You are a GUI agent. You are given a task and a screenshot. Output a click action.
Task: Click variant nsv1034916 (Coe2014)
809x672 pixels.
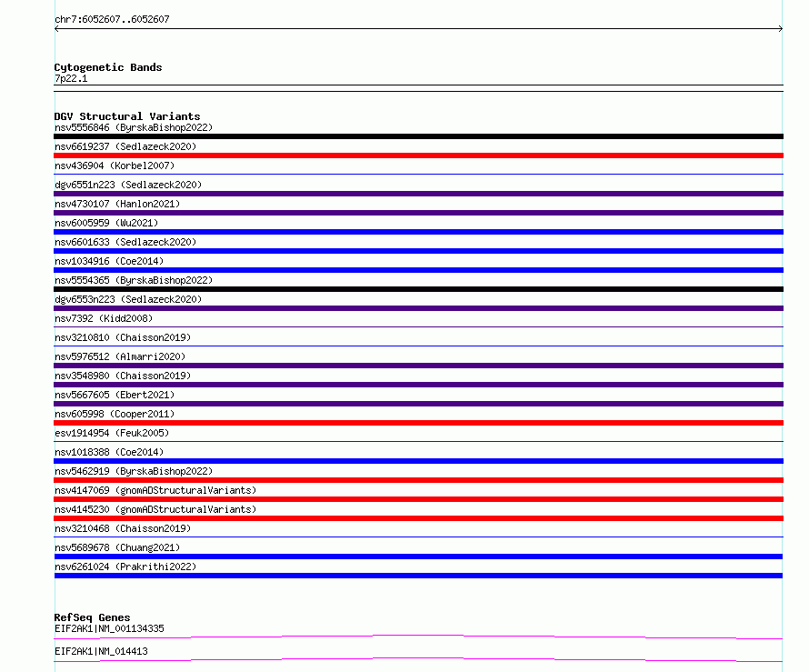[109, 261]
